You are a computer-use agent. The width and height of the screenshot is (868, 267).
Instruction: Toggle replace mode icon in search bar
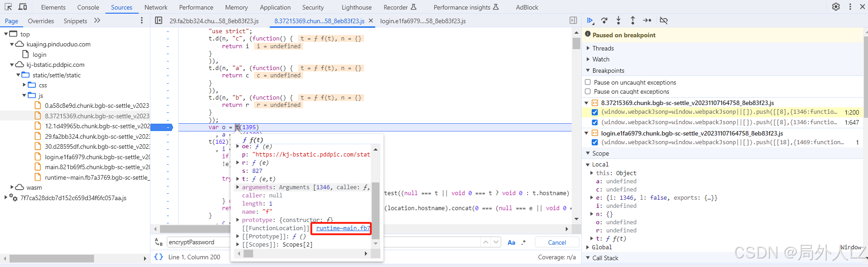coord(159,242)
